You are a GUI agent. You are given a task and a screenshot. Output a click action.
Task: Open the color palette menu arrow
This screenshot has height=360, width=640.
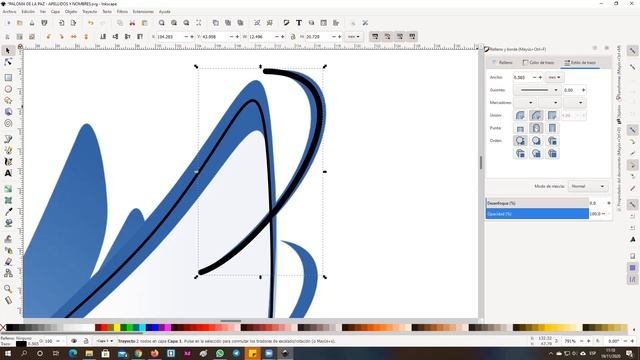634,329
